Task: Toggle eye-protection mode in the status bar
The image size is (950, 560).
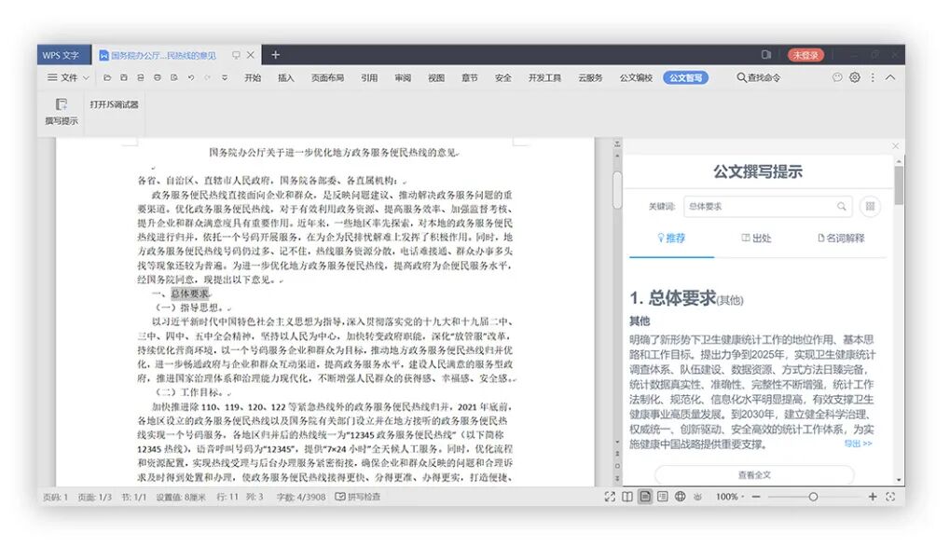Action: (697, 498)
